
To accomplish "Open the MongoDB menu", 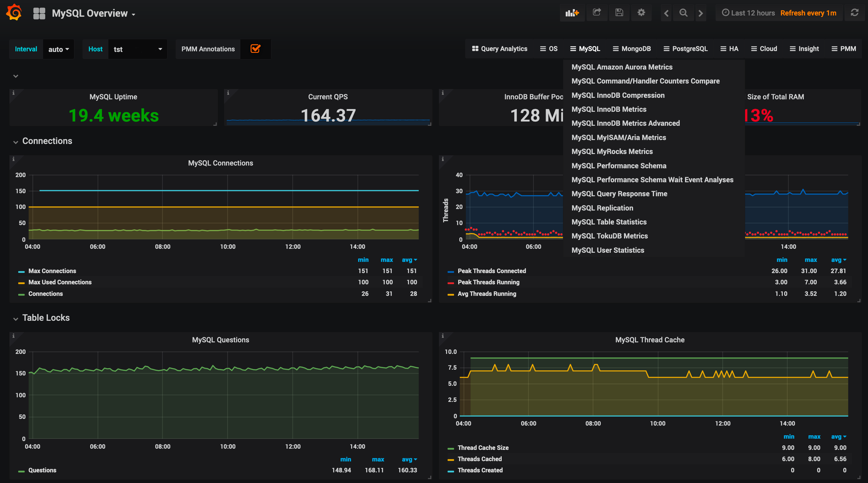I will point(632,49).
